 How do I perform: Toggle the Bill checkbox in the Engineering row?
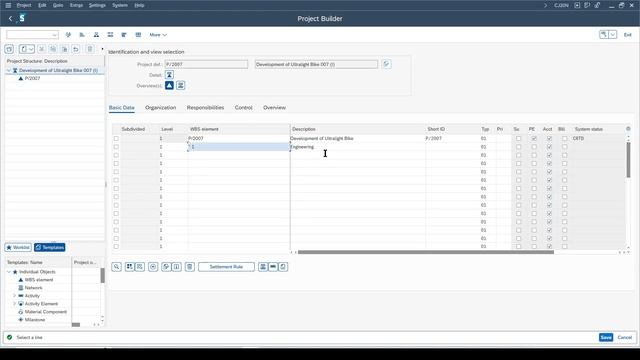[564, 147]
